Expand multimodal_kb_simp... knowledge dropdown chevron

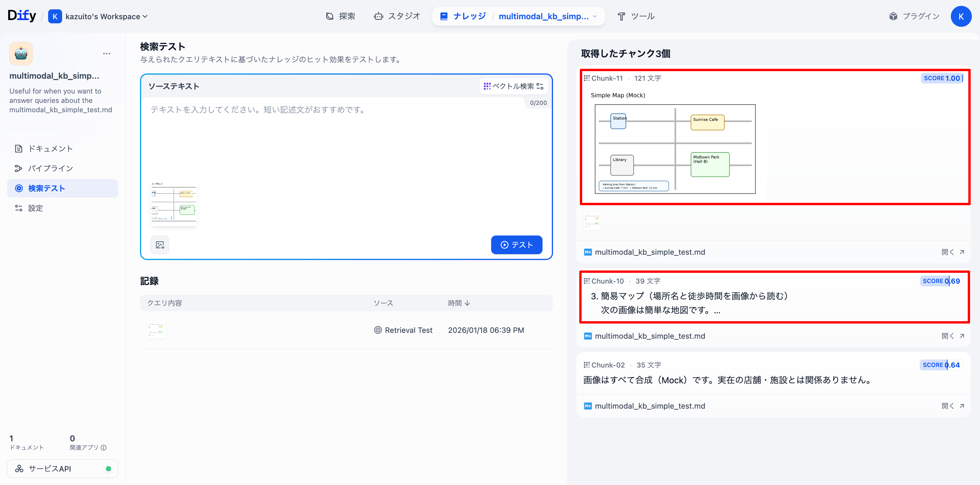pyautogui.click(x=595, y=16)
